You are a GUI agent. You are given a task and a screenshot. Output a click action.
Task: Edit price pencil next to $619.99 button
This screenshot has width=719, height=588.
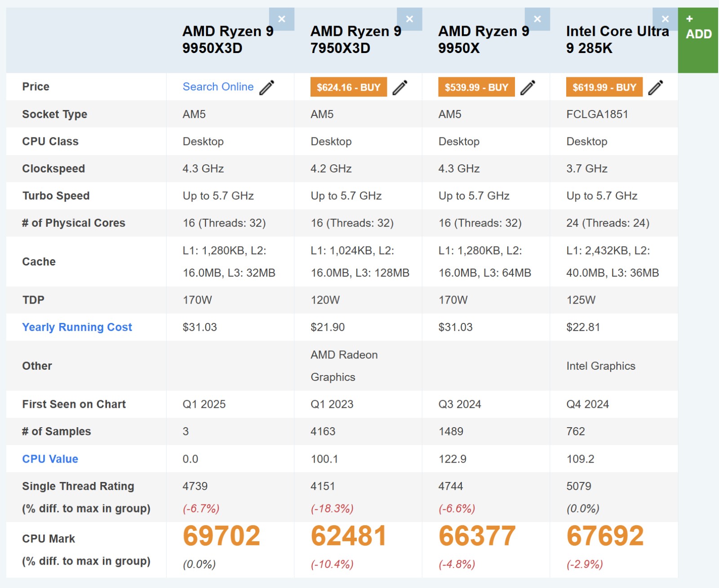656,87
